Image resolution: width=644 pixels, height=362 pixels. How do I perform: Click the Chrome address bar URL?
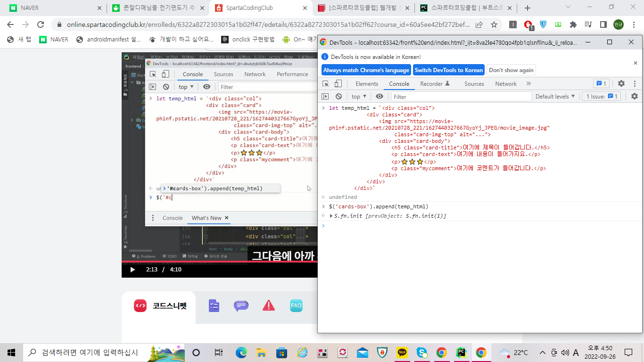[x=268, y=25]
